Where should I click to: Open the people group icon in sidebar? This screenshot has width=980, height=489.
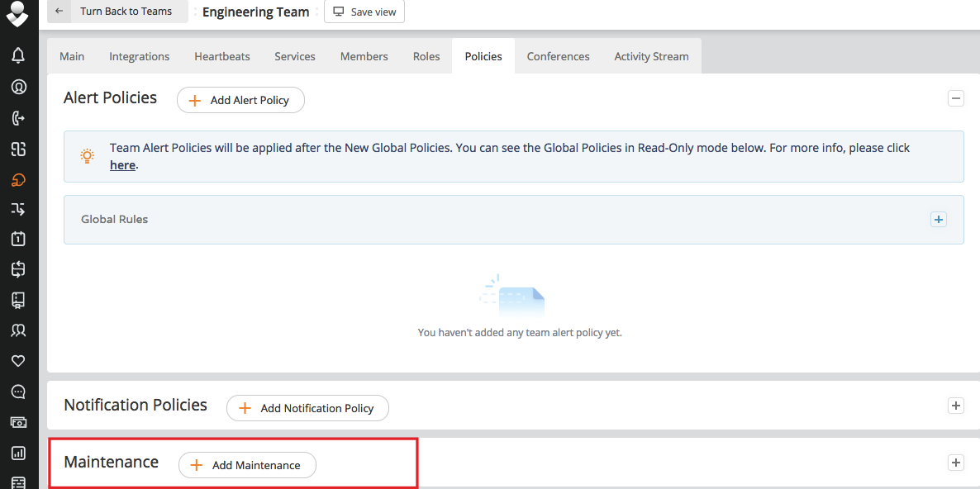18,330
